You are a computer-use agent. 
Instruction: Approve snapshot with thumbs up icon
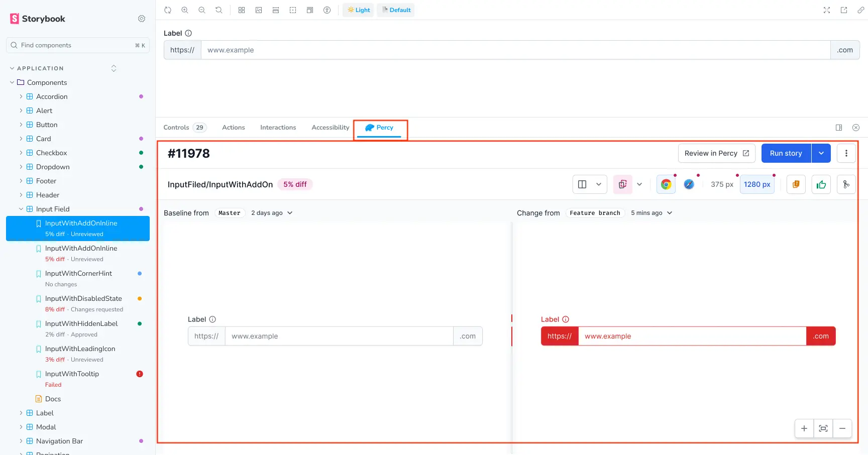(821, 184)
